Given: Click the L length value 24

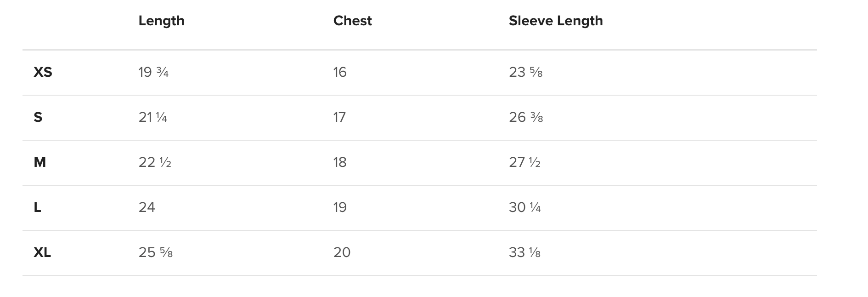Looking at the screenshot, I should [147, 207].
